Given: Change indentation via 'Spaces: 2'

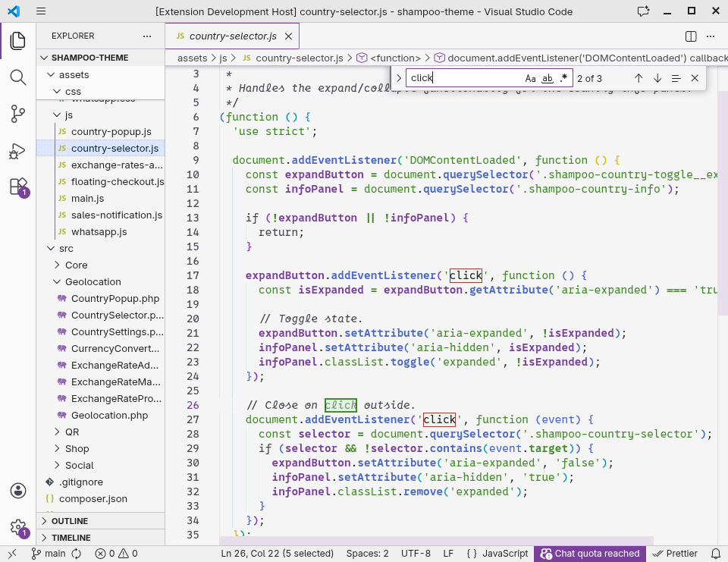Looking at the screenshot, I should [367, 554].
